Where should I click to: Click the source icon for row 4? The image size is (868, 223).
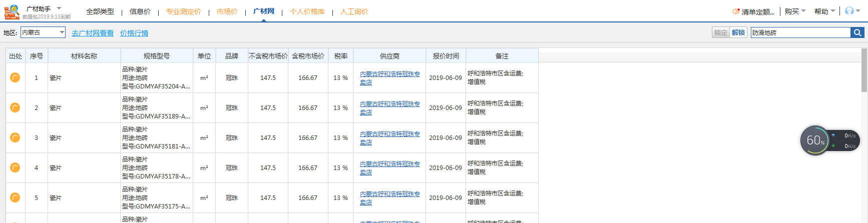[x=15, y=167]
